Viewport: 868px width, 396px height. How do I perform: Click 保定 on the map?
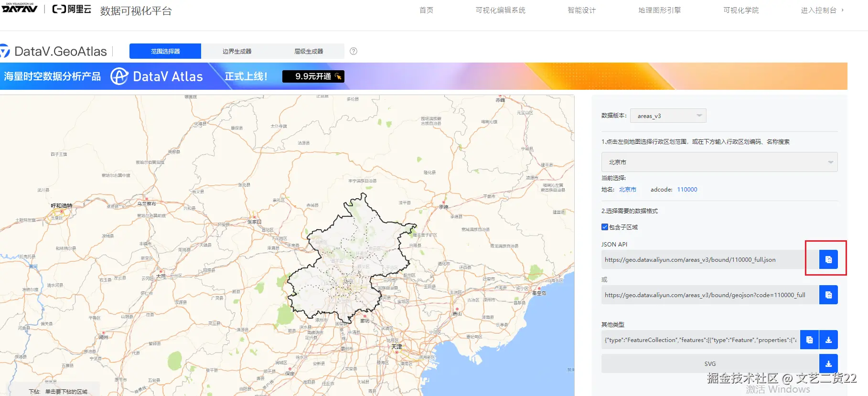coord(290,373)
